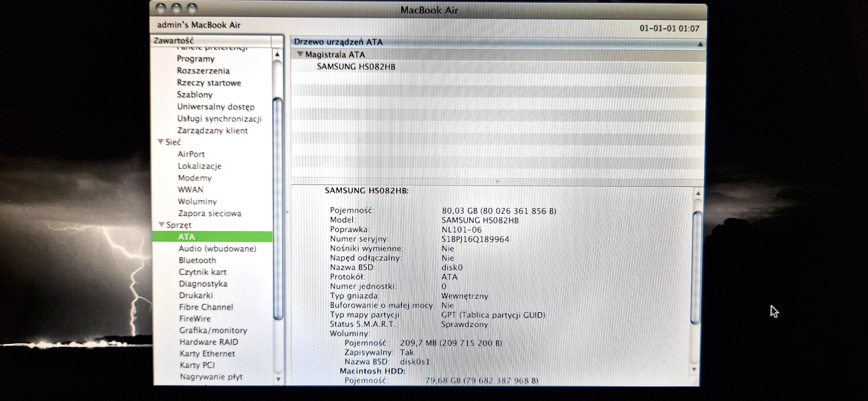This screenshot has width=868, height=401.
Task: Open Usługi synchronizacji entry
Action: [219, 119]
